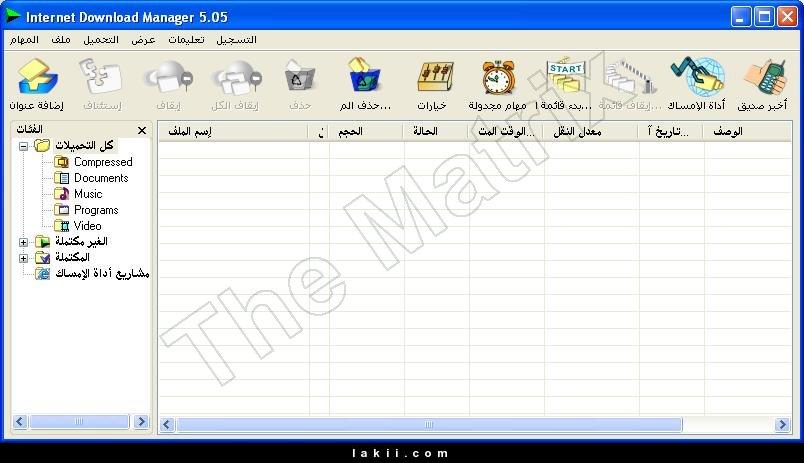Click the Delete Completed blue recycle bin icon

[364, 76]
